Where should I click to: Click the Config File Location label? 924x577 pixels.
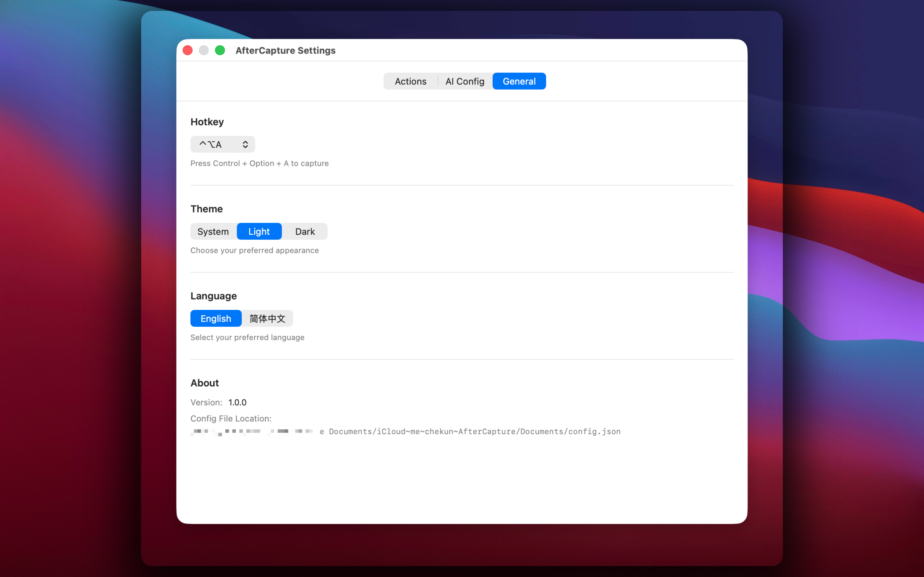point(231,419)
